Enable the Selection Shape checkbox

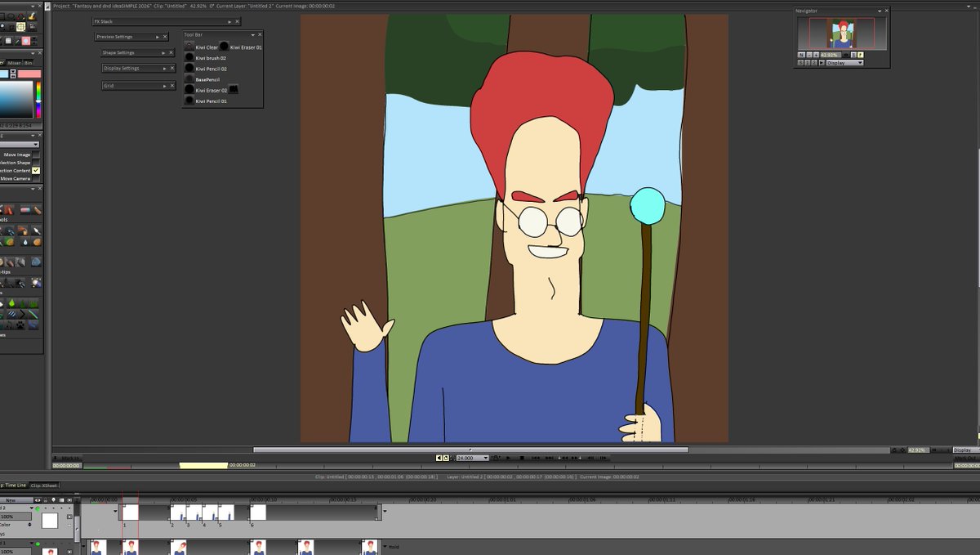point(36,163)
